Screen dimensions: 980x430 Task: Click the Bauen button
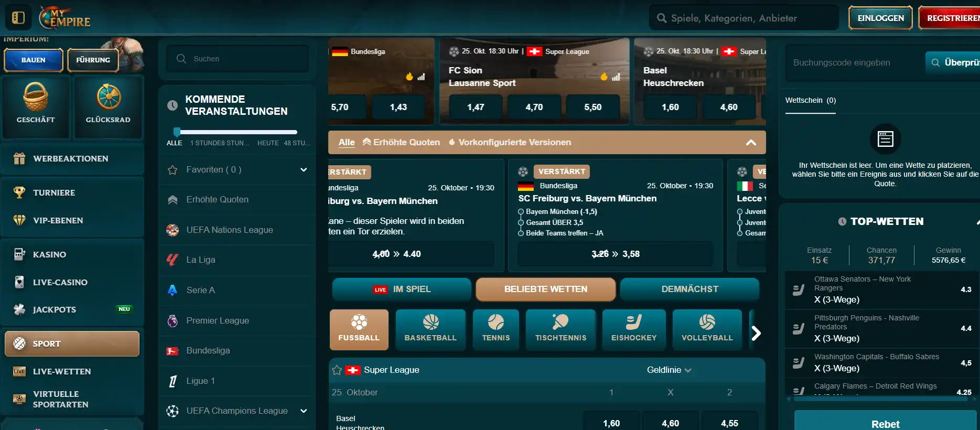34,60
